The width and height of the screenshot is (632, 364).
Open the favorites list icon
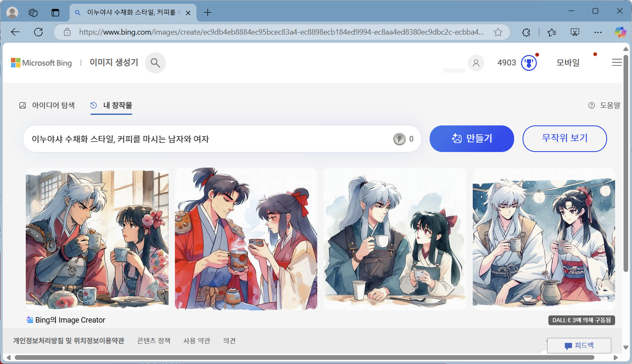(x=552, y=32)
